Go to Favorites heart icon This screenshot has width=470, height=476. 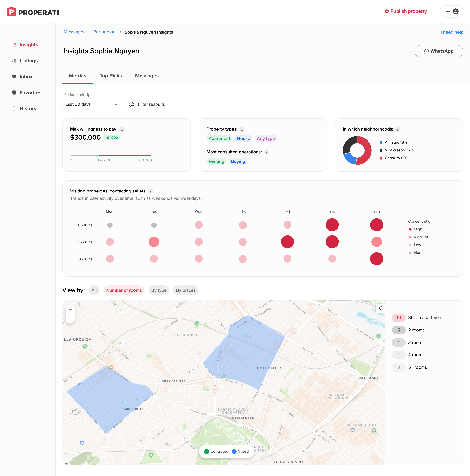tap(14, 93)
